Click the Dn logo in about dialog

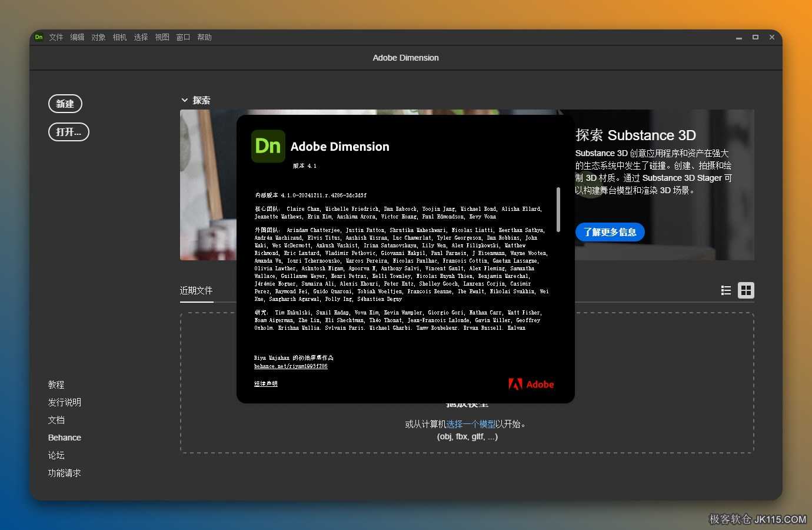coord(268,146)
